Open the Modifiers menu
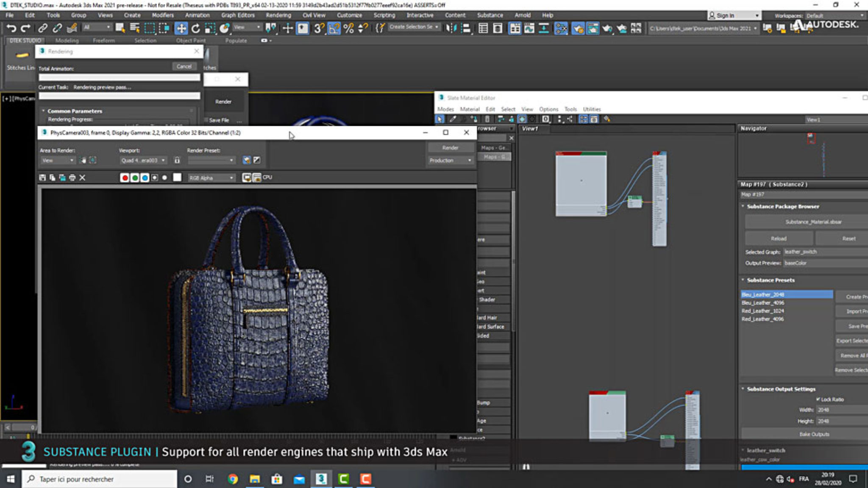The width and height of the screenshot is (868, 488). point(163,15)
